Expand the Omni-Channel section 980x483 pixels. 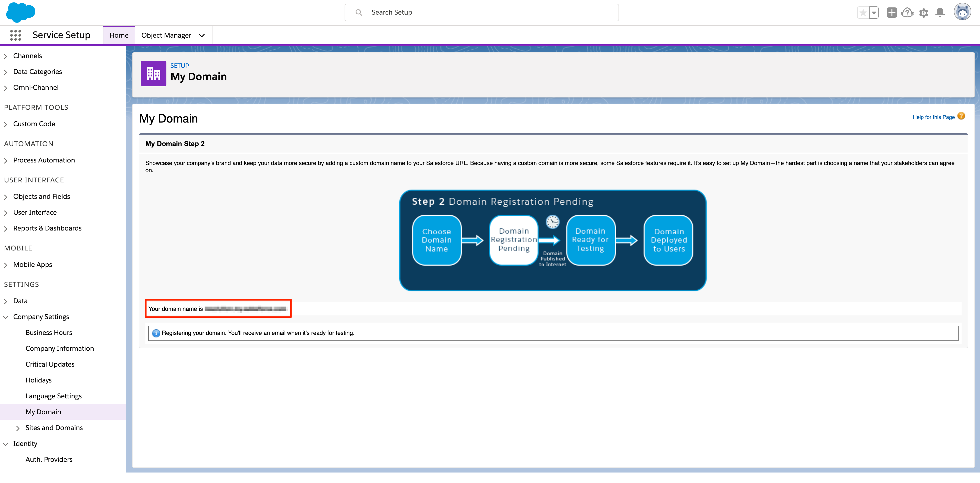[6, 88]
